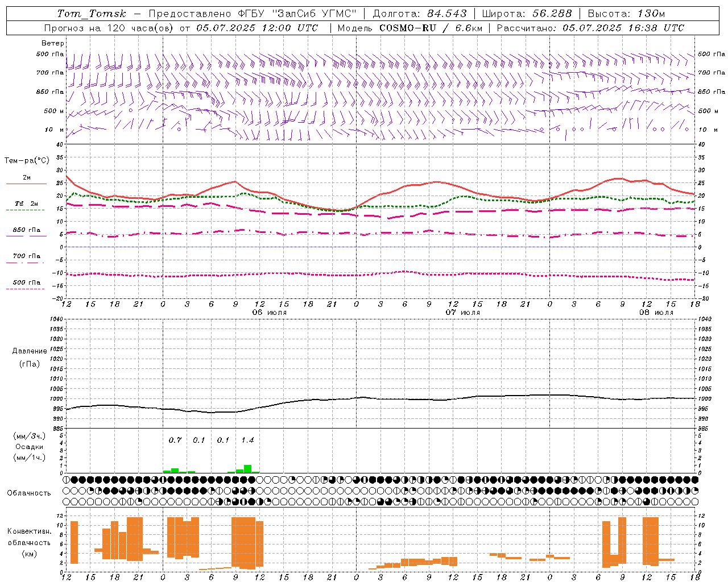Image resolution: width=728 pixels, height=582 pixels.
Task: Click the forecast start "05.07.2025 12:00 UTC"
Action: point(257,28)
